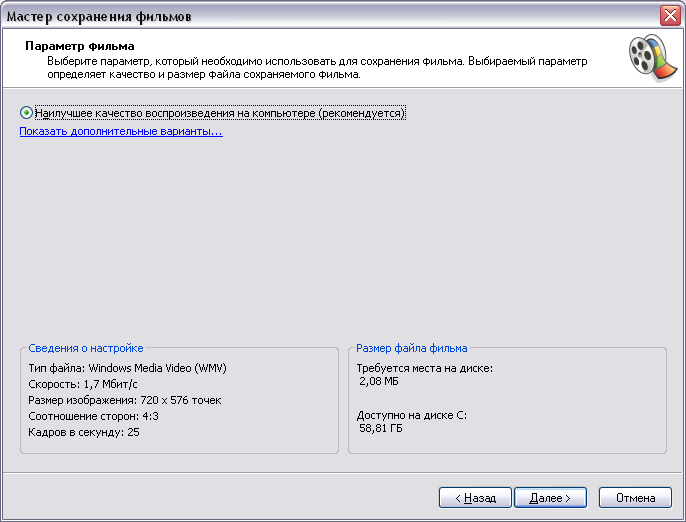Click the Размер файла фильма group title
Image resolution: width=686 pixels, height=522 pixels.
[x=412, y=348]
